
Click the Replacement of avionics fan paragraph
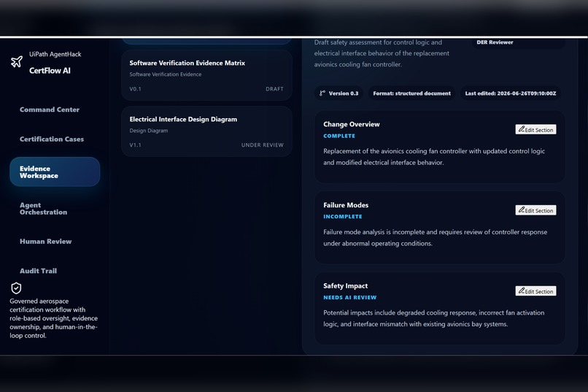[434, 157]
